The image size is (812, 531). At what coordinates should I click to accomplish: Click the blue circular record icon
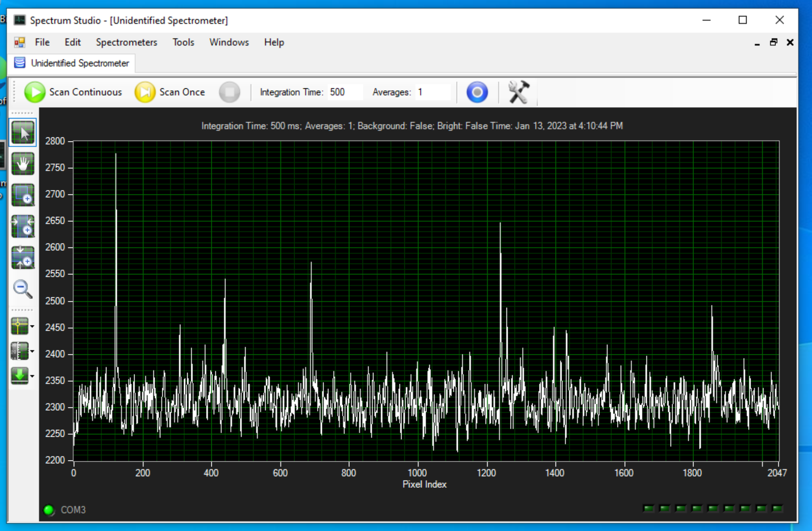click(x=477, y=92)
